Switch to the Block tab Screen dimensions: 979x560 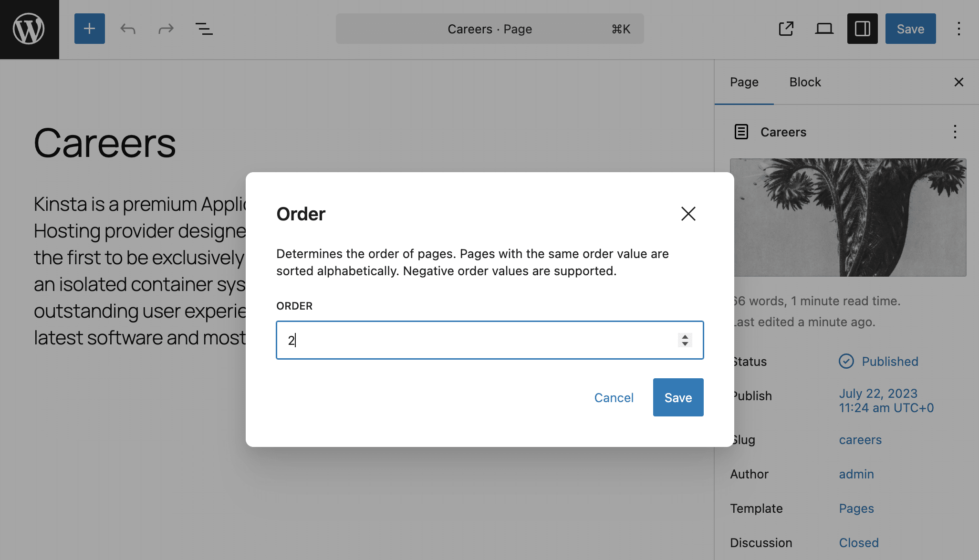(805, 82)
